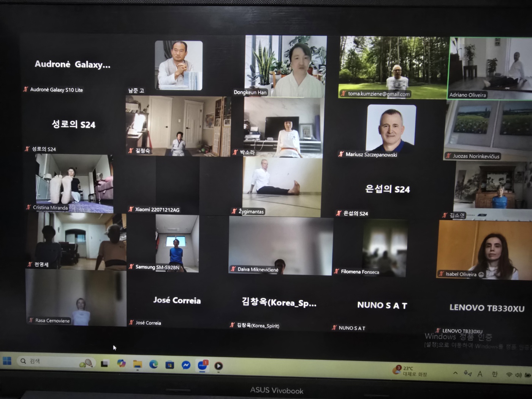This screenshot has height=399, width=532.
Task: Toggle the A letter input mode indicator
Action: (x=480, y=374)
